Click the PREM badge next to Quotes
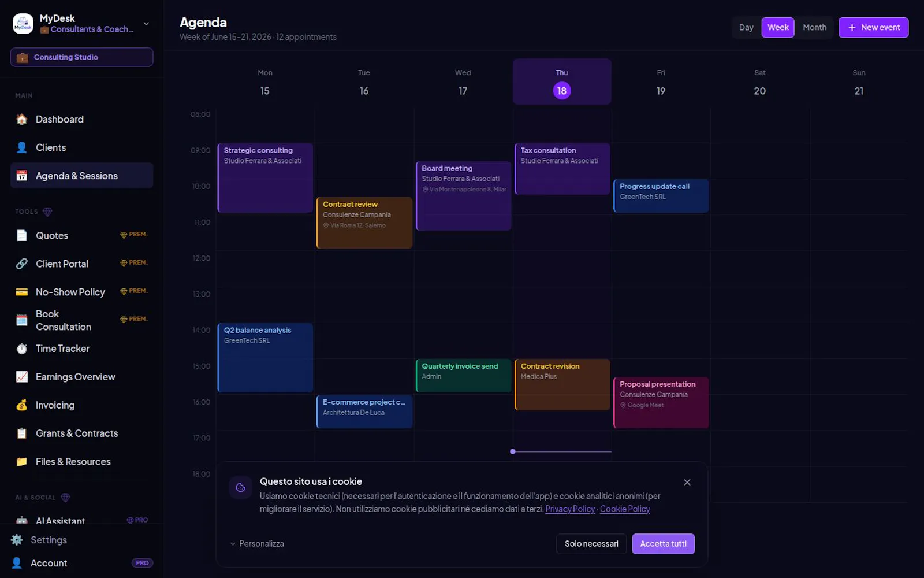This screenshot has width=924, height=578. (133, 235)
